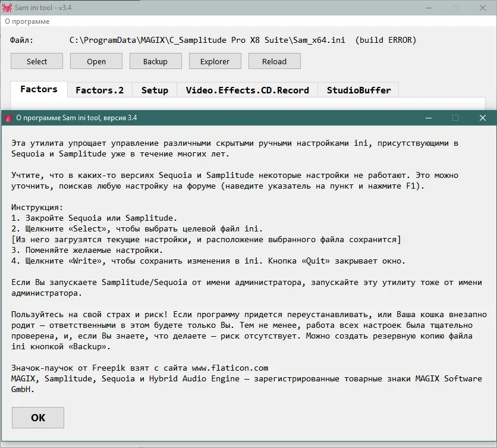Reload the ini file with the Reload button
This screenshot has height=448, width=497.
tap(275, 61)
